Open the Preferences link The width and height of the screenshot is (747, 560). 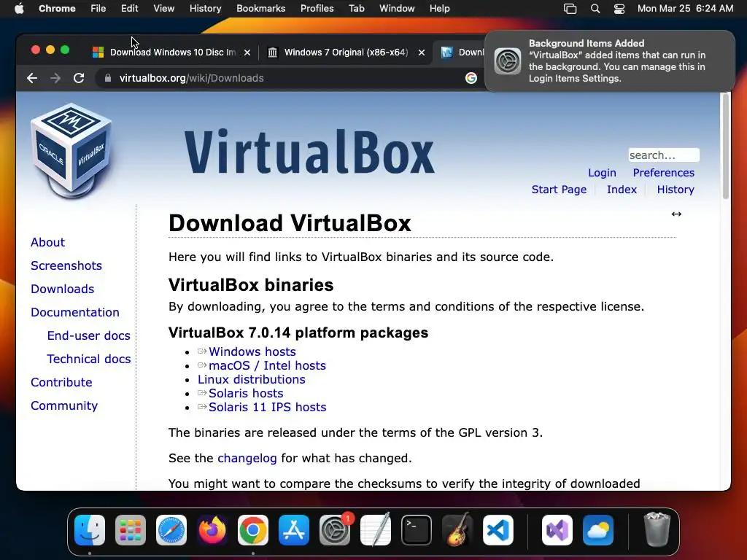coord(663,172)
